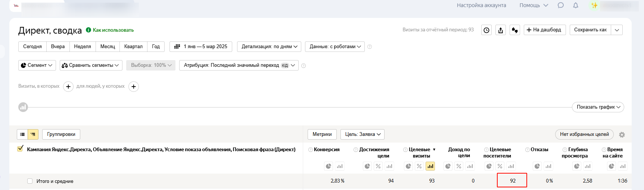Show bar chart for Глубина просмотра column
The height and width of the screenshot is (190, 644).
(x=588, y=166)
